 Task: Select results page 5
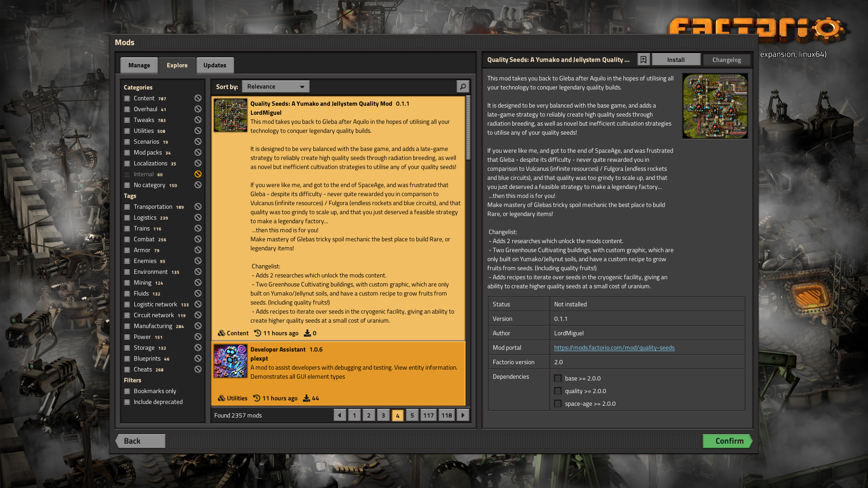click(x=412, y=415)
